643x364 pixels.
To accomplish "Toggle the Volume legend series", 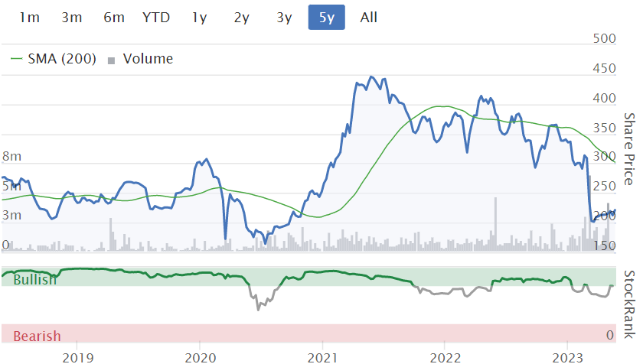I will point(148,59).
